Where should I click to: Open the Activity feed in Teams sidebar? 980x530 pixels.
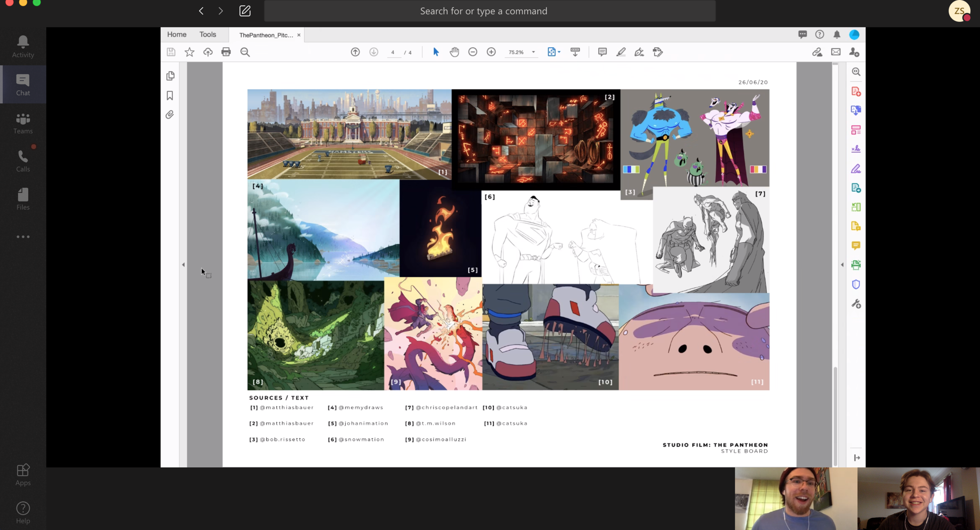point(23,47)
